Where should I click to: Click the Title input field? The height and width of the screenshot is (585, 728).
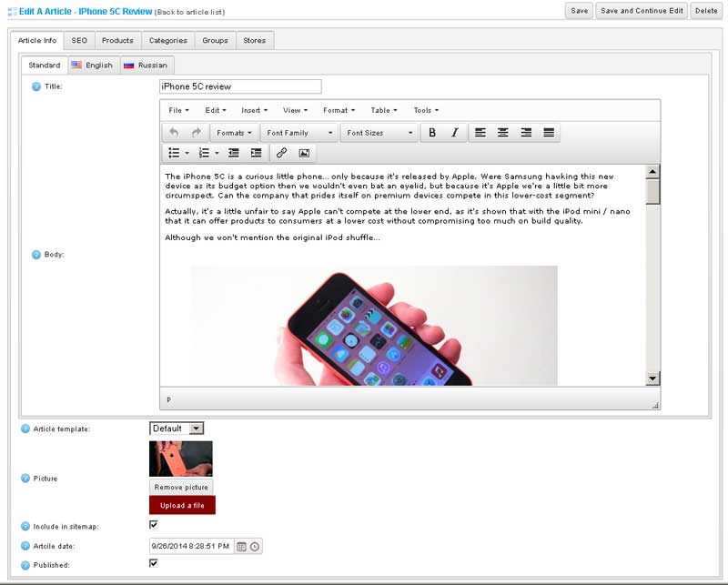(x=240, y=86)
